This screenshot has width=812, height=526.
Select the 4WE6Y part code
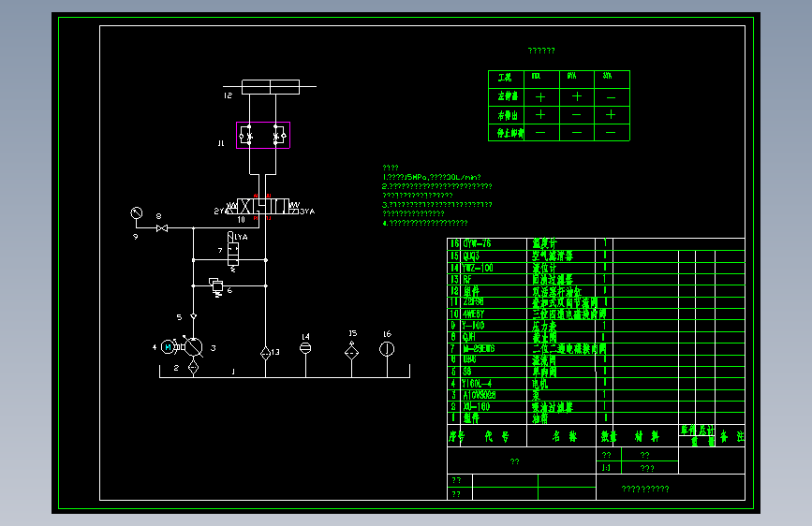coord(474,314)
